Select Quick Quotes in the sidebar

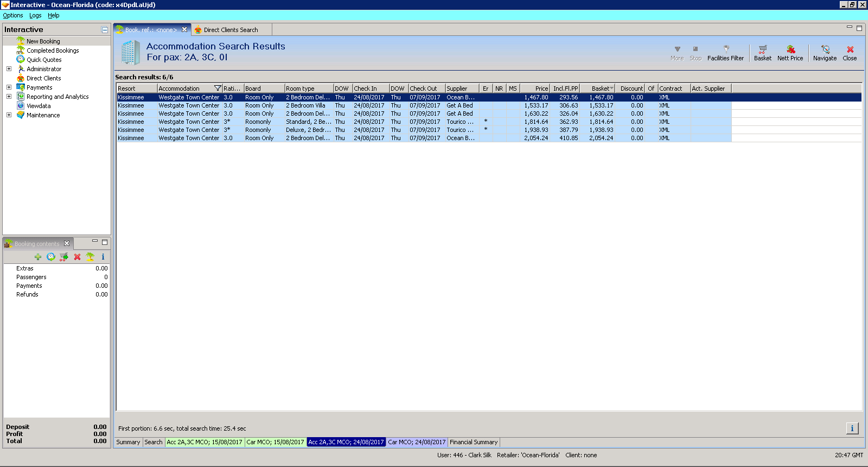[44, 60]
